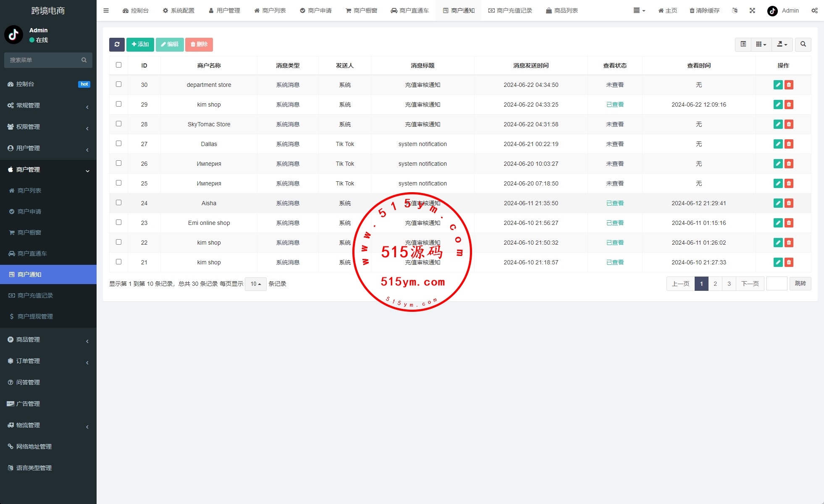This screenshot has width=824, height=504.
Task: Open the table search magnifier icon
Action: click(x=803, y=44)
